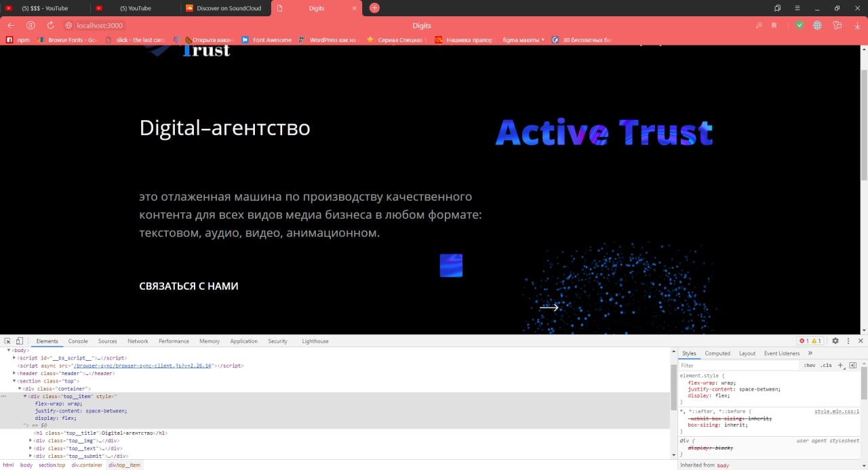Open Browse Fonts bookmark
Viewport: 868px width, 470px height.
pos(66,40)
